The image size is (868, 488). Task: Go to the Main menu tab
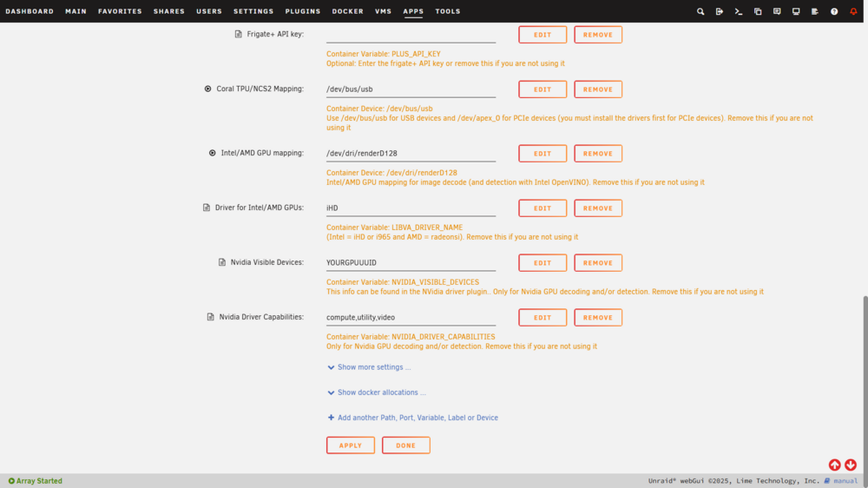[76, 11]
